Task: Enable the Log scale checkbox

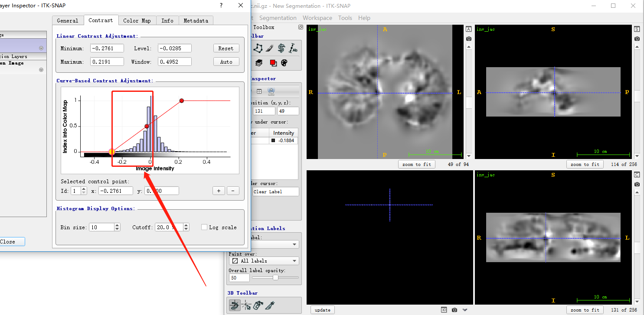Action: pos(204,227)
